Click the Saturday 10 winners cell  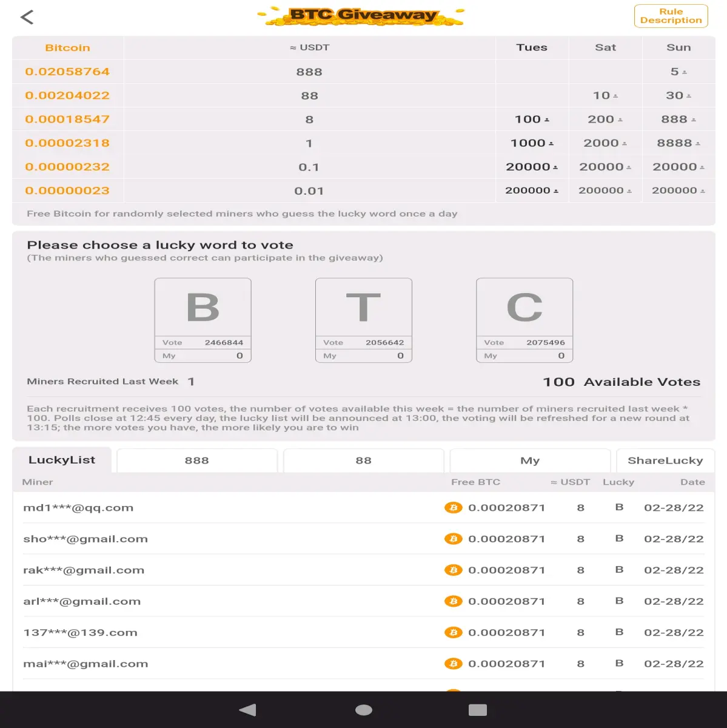[605, 95]
